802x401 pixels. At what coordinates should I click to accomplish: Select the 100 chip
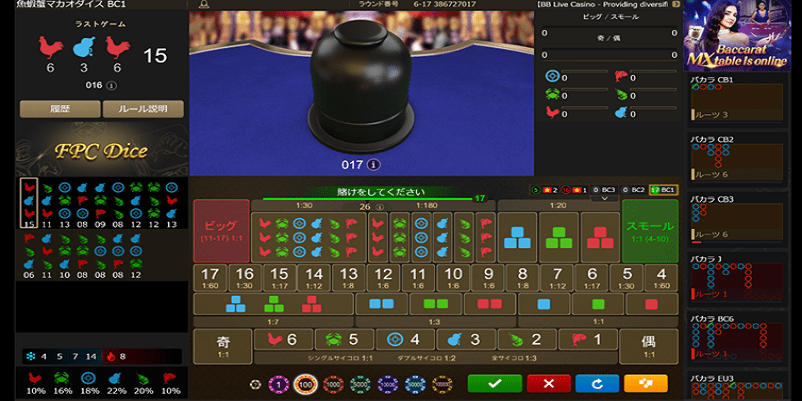click(306, 384)
